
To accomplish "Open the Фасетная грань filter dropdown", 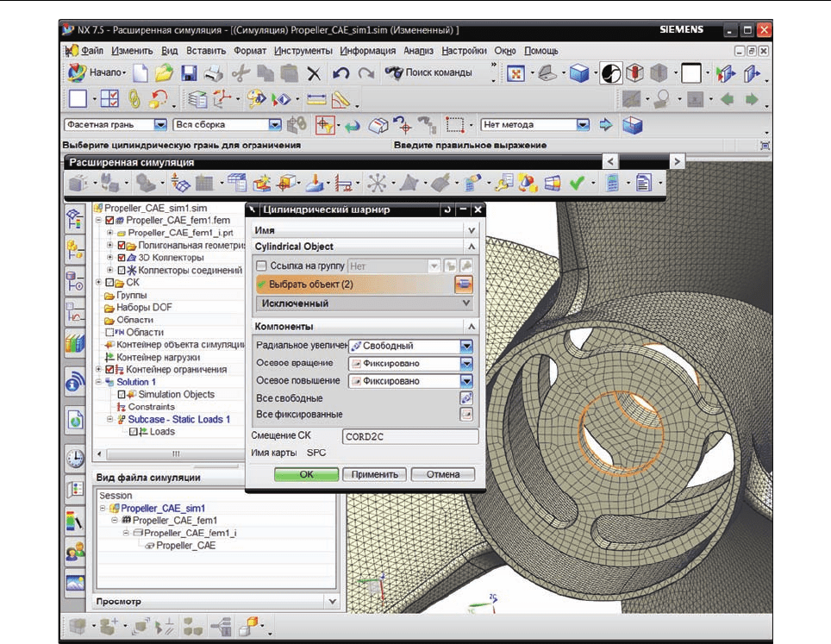I will [160, 124].
